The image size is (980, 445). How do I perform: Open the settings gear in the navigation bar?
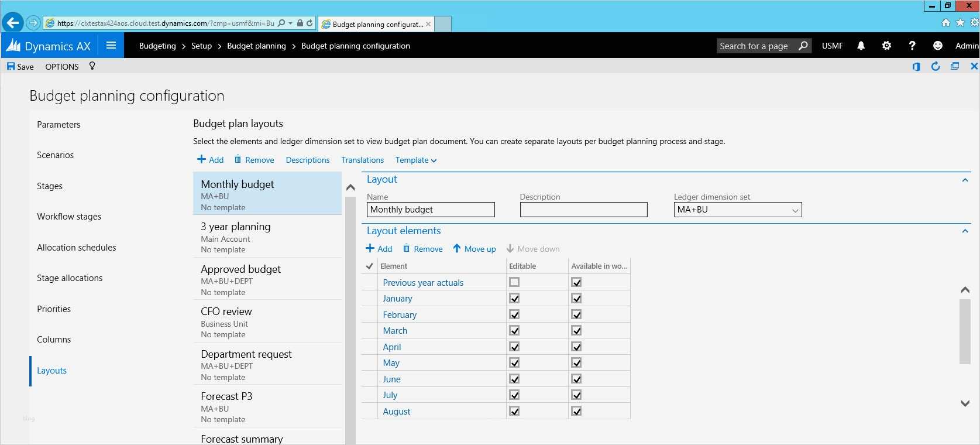[886, 46]
